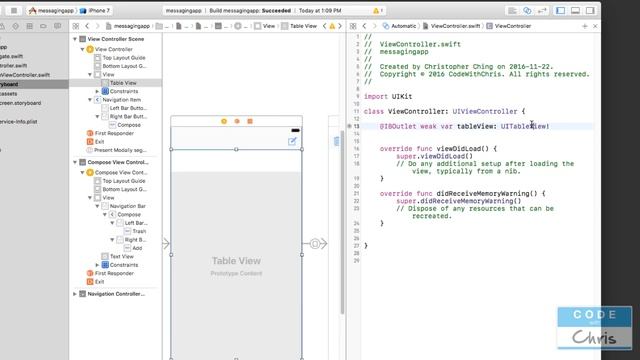Expand Constraints under View Controller's View

coord(97,91)
